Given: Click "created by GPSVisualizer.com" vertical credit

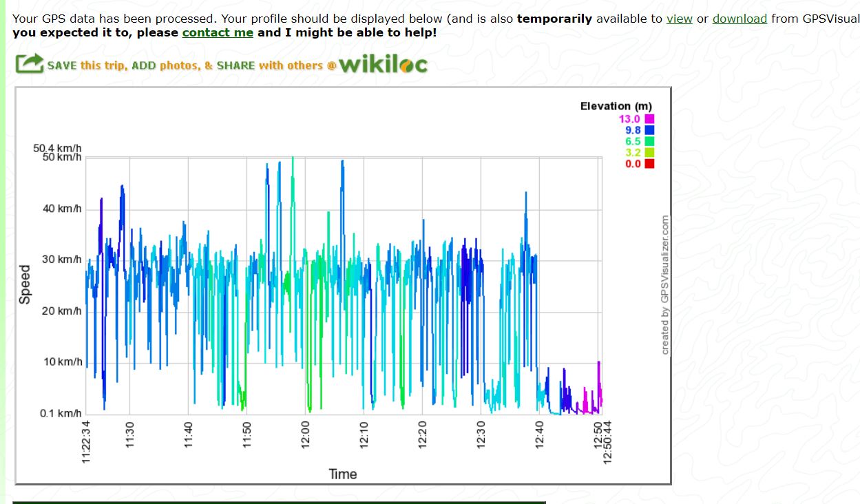Looking at the screenshot, I should point(665,285).
